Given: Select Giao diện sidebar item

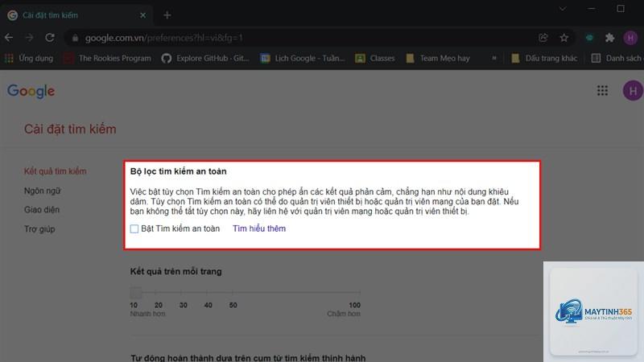Looking at the screenshot, I should point(42,210).
